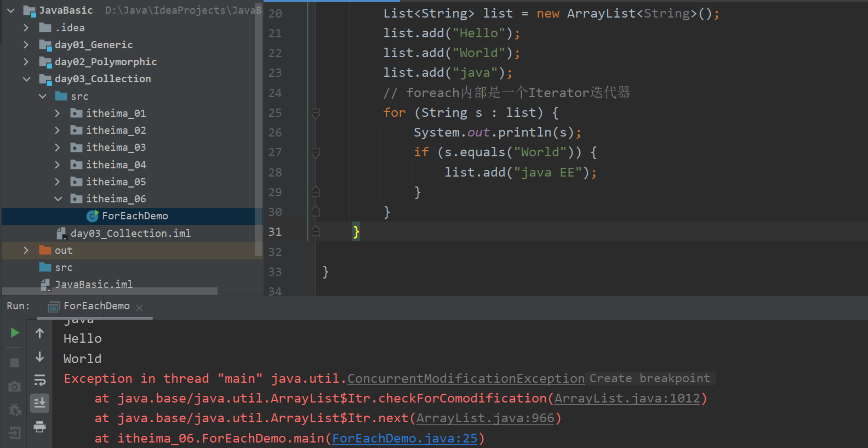Viewport: 868px width, 448px height.
Task: Click the project tree vertical scrollbar
Action: coord(259,129)
